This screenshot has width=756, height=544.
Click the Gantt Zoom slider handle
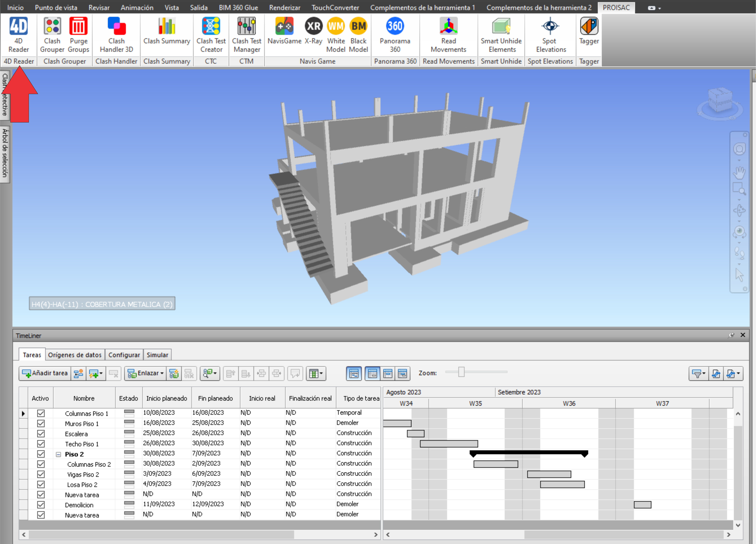461,372
